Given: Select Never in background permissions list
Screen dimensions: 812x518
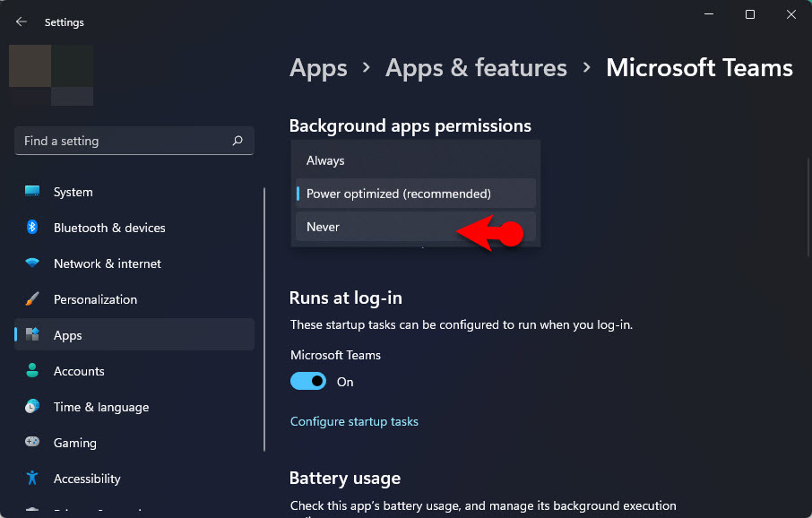Looking at the screenshot, I should (415, 227).
